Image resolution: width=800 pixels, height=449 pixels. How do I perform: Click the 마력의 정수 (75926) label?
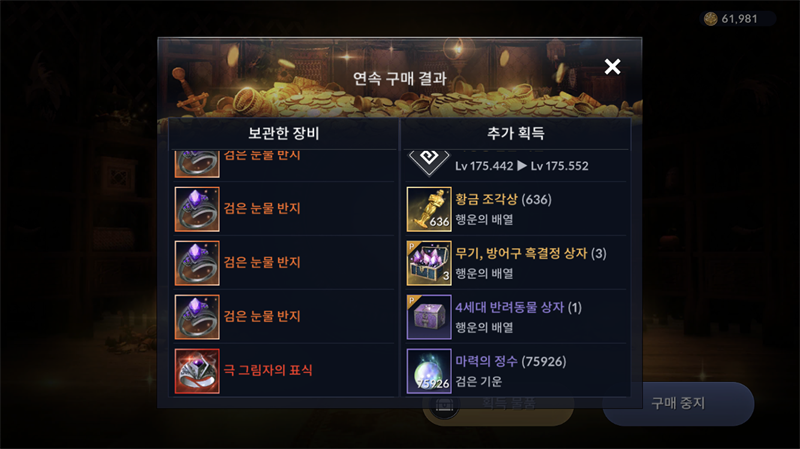click(x=511, y=362)
